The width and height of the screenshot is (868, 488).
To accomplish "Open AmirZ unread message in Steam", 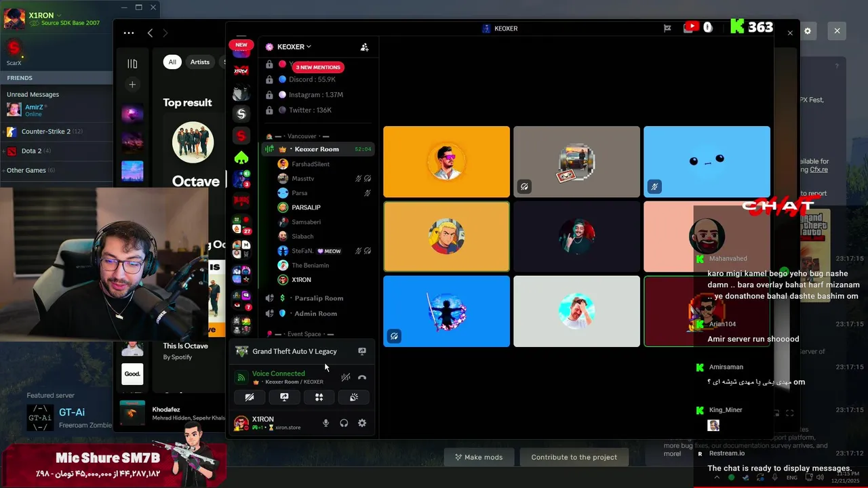I will (34, 110).
